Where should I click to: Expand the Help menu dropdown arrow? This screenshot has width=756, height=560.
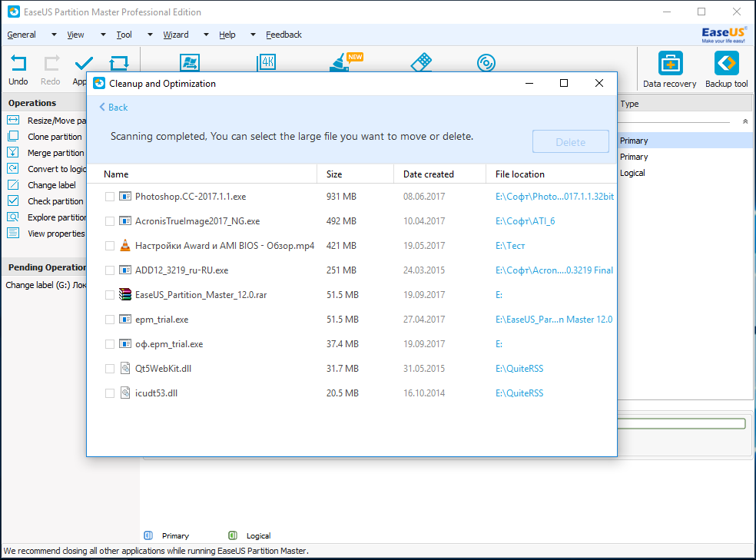253,35
